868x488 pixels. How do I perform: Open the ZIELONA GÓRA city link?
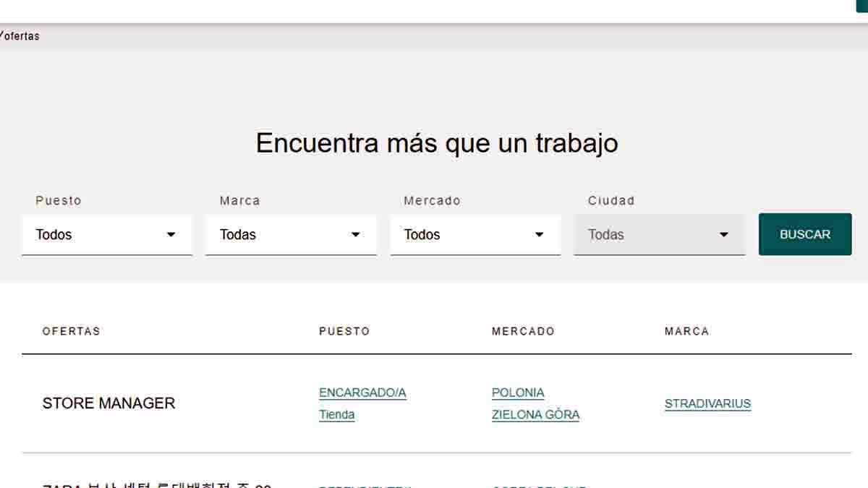tap(535, 415)
